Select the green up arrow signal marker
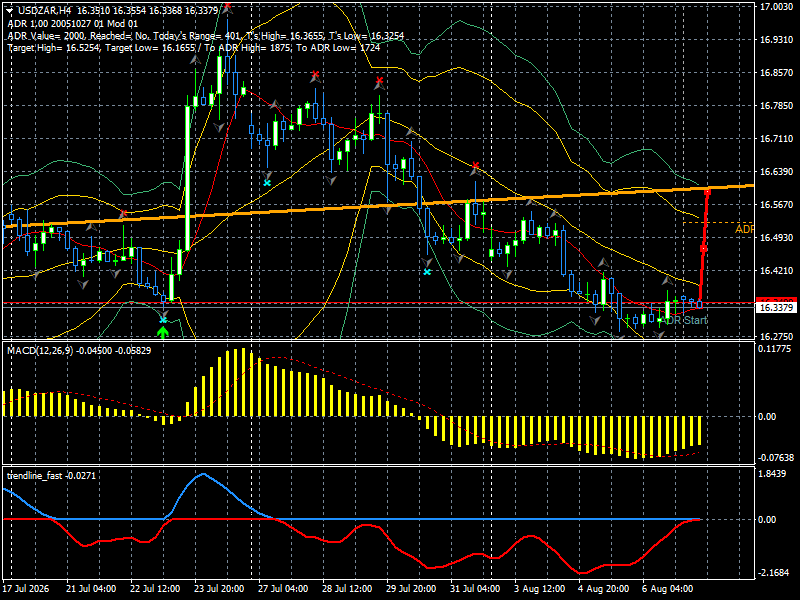The image size is (800, 600). coord(163,333)
